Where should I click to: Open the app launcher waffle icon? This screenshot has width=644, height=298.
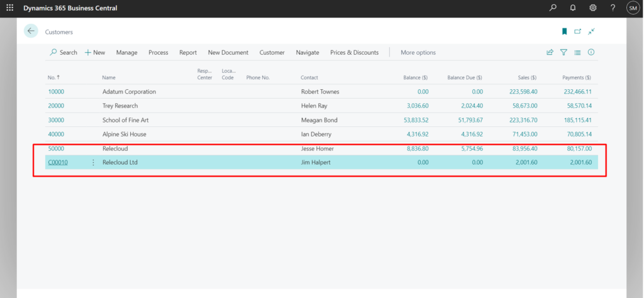(10, 8)
